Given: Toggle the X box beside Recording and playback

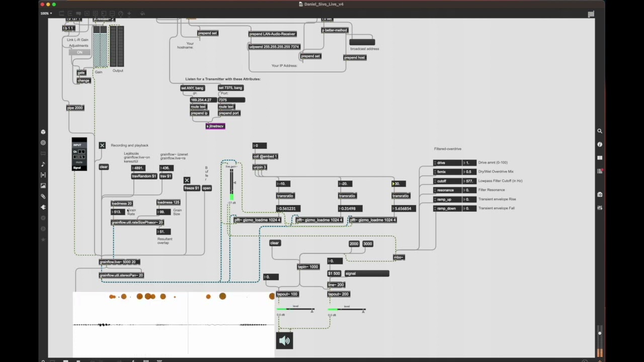Looking at the screenshot, I should pos(102,145).
